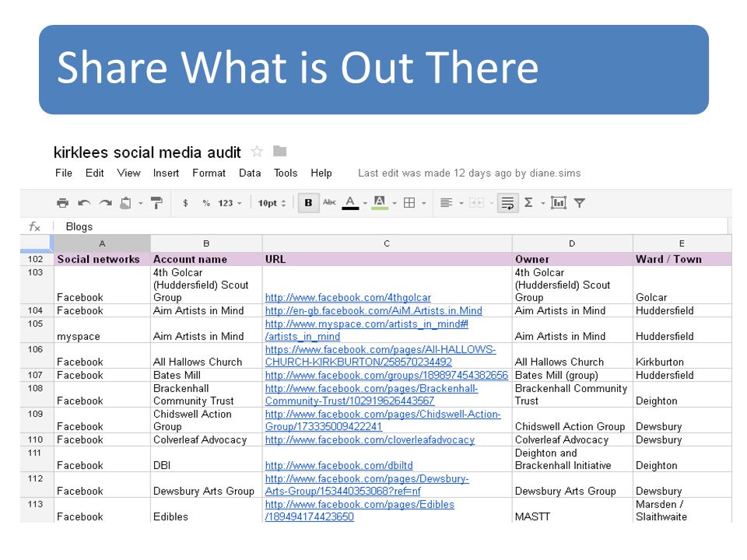Open the Tools menu
The width and height of the screenshot is (747, 560).
click(286, 173)
